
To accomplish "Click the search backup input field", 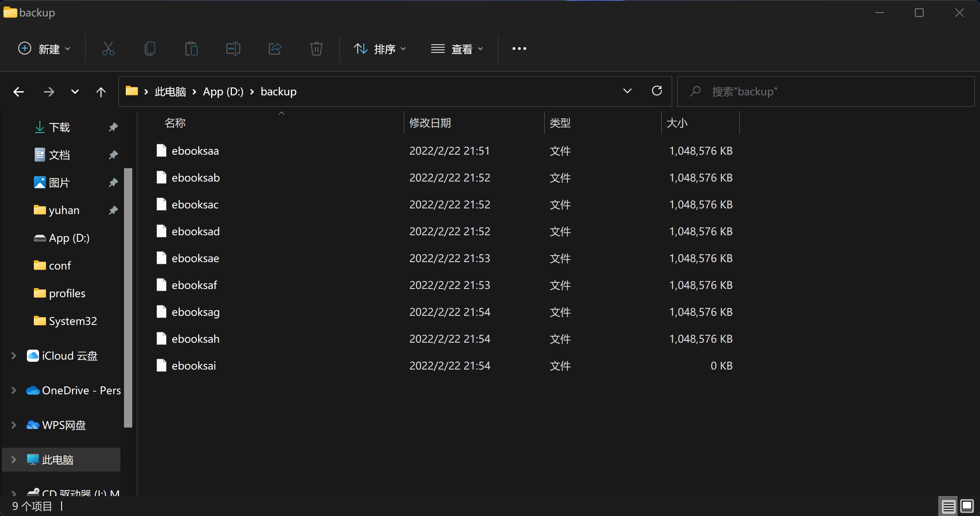I will click(x=824, y=91).
